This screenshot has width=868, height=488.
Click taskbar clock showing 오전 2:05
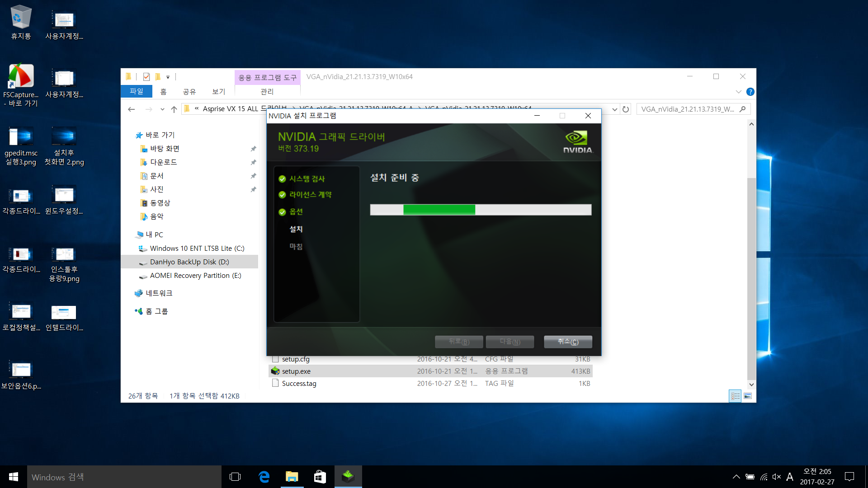point(817,477)
